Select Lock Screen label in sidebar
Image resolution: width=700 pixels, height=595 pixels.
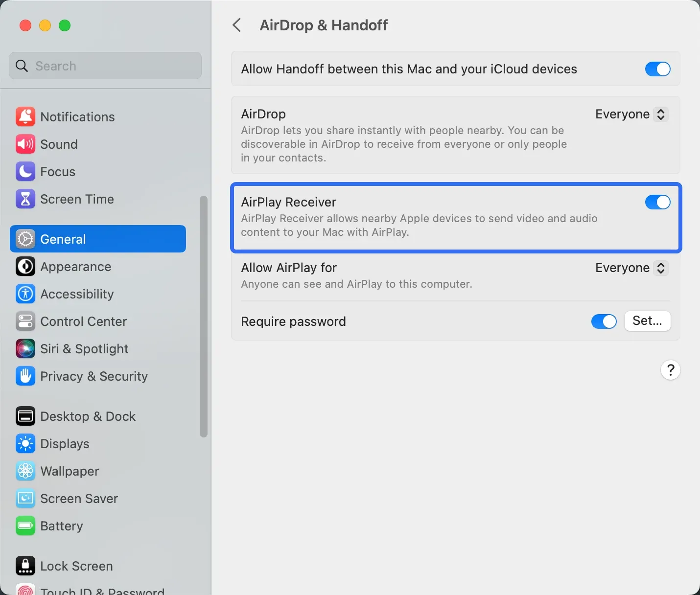(77, 566)
